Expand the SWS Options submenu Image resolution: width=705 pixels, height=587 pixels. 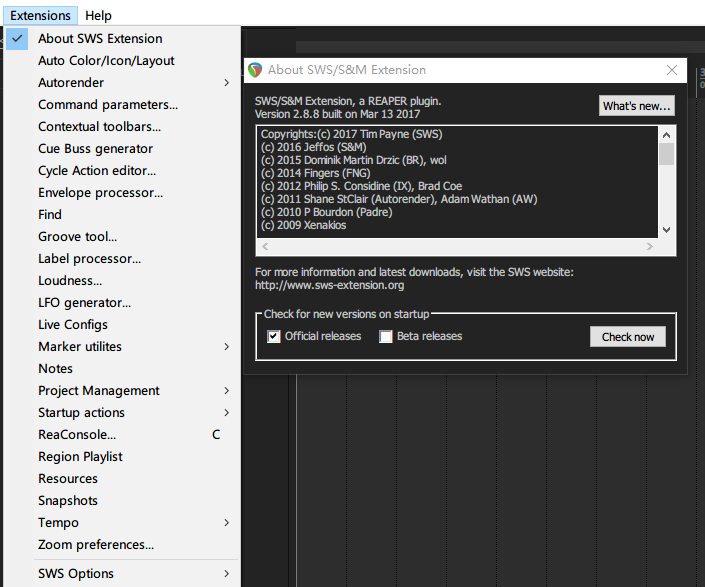[x=122, y=574]
